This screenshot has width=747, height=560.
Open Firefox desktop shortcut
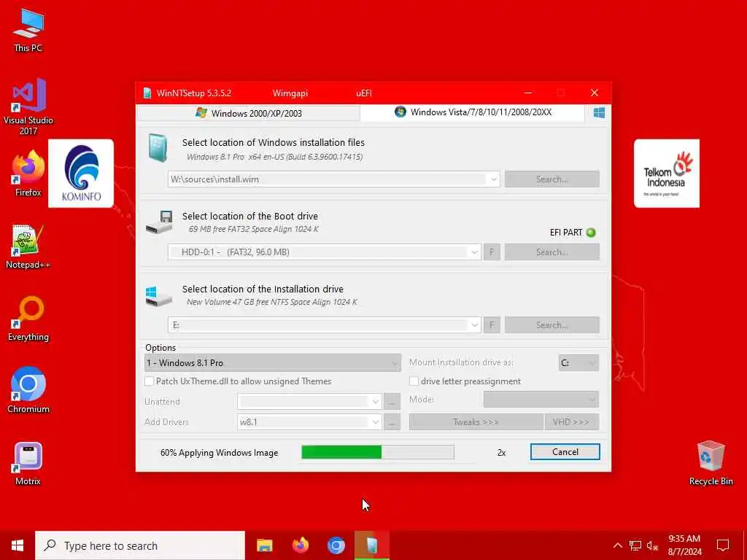click(x=28, y=174)
